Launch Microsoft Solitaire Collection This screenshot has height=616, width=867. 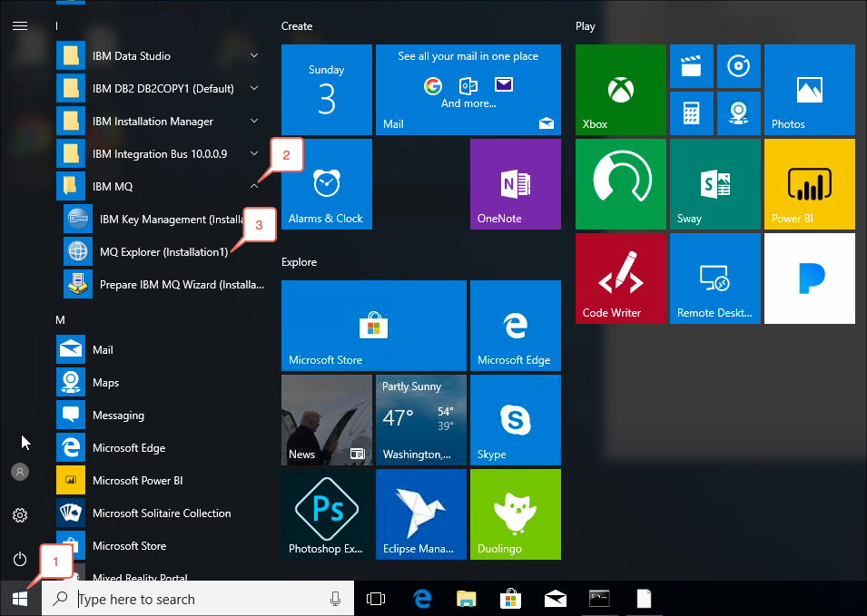(x=162, y=513)
